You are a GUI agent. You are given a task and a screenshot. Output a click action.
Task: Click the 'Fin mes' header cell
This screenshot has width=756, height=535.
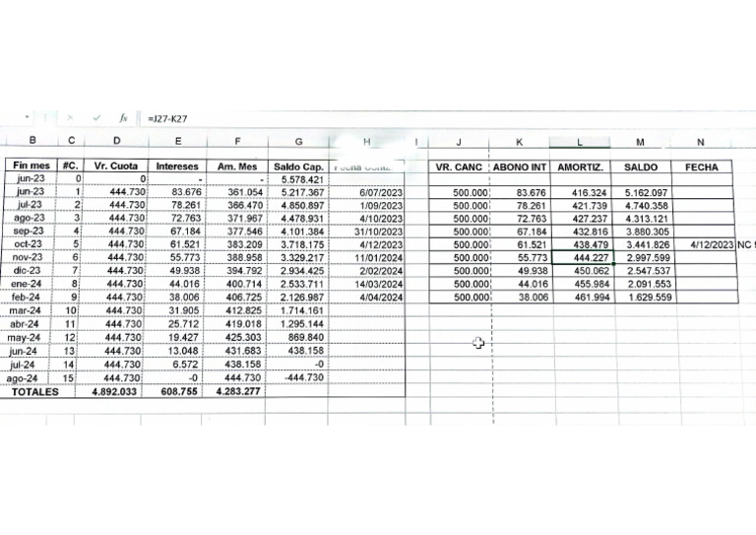tap(31, 166)
